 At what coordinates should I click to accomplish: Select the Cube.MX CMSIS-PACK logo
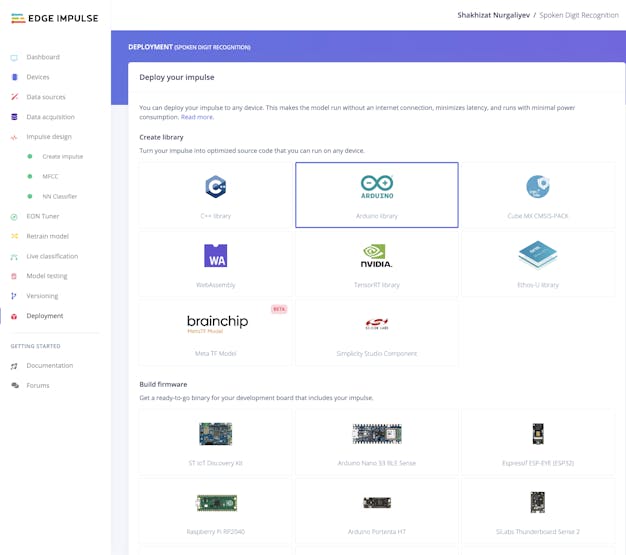pyautogui.click(x=538, y=186)
